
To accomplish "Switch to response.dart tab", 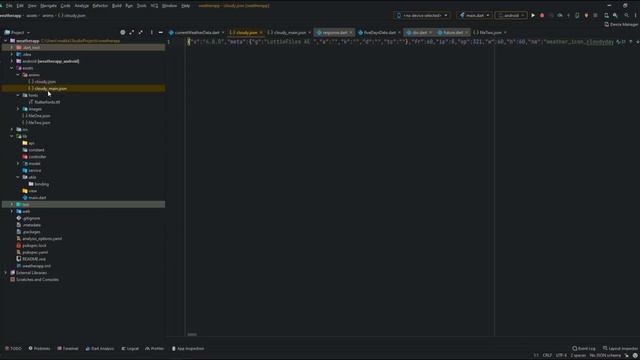I will coord(334,32).
